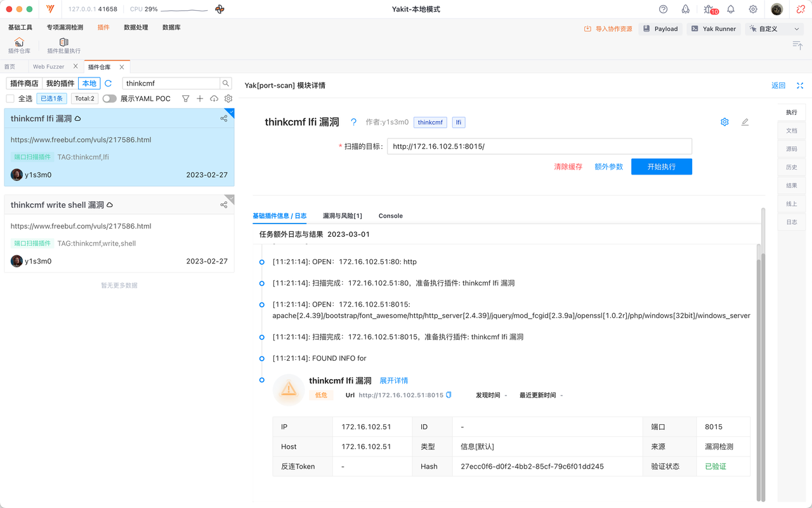Image resolution: width=812 pixels, height=508 pixels.
Task: Open the bug icon with badge 10
Action: point(709,10)
